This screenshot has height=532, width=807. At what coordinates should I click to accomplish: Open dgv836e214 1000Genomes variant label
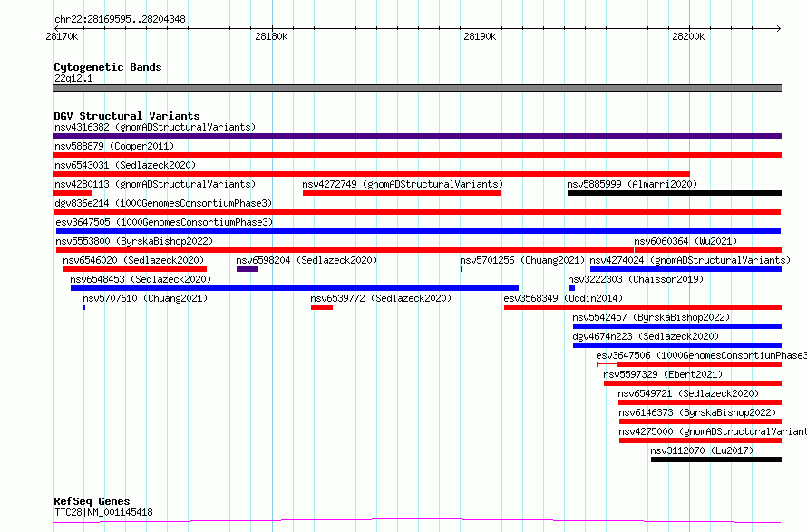coord(163,203)
